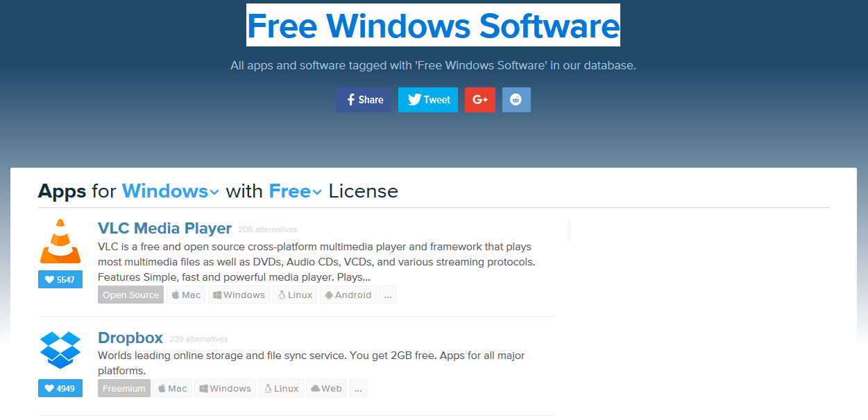Open the Dropbox title link
The height and width of the screenshot is (420, 868).
point(130,338)
